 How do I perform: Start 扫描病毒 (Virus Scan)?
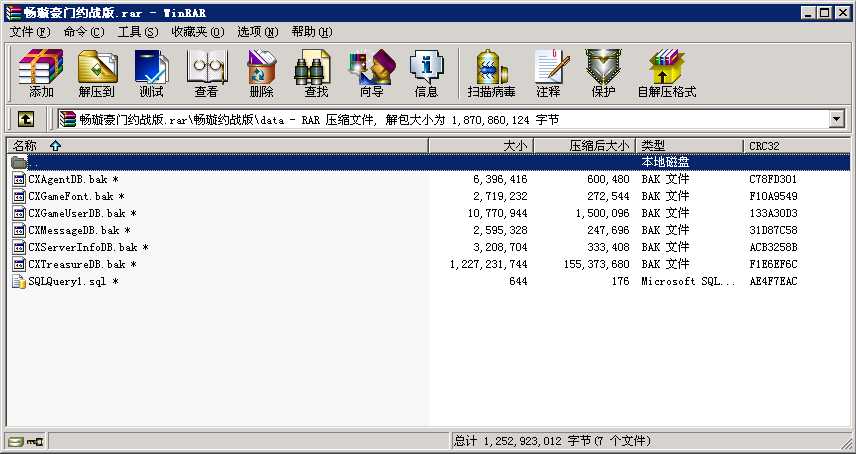point(491,74)
